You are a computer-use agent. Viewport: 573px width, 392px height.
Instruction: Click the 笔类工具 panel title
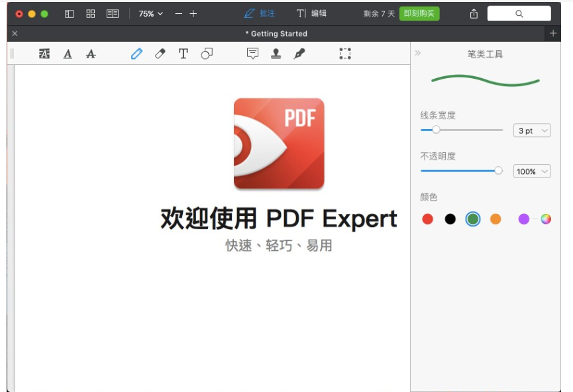(x=486, y=54)
